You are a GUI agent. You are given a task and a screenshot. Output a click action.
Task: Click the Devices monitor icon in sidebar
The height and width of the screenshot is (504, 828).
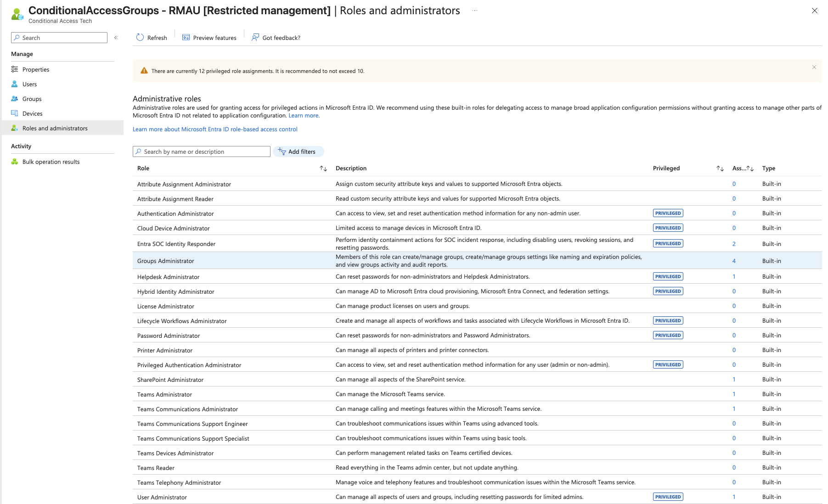click(x=15, y=113)
